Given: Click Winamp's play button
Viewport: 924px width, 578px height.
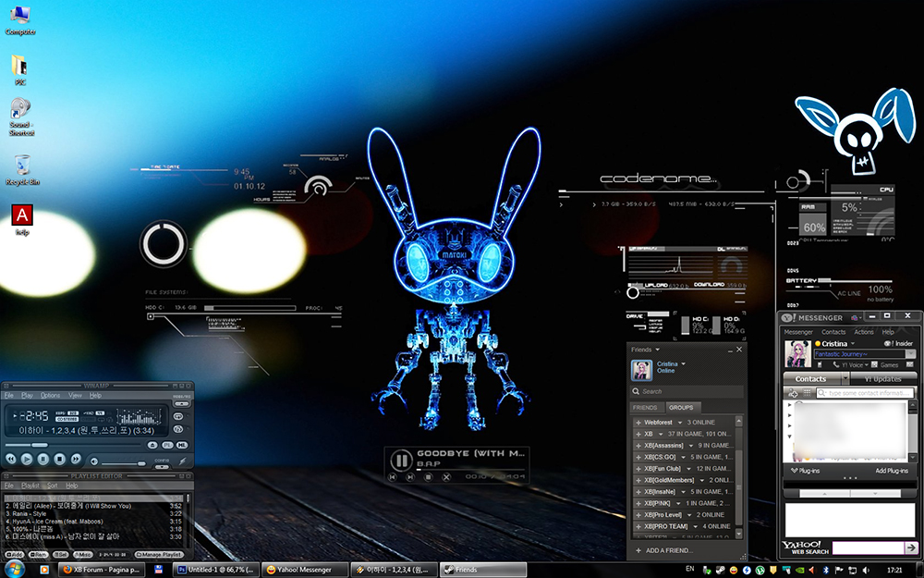Looking at the screenshot, I should click(27, 459).
